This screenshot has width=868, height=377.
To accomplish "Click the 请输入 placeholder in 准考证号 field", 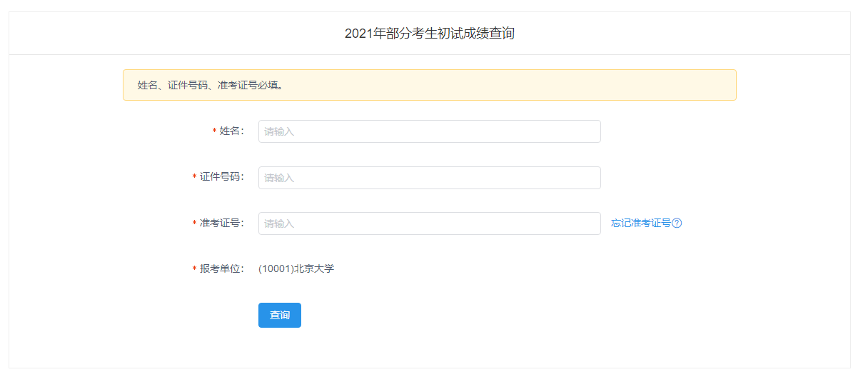I will pos(279,223).
